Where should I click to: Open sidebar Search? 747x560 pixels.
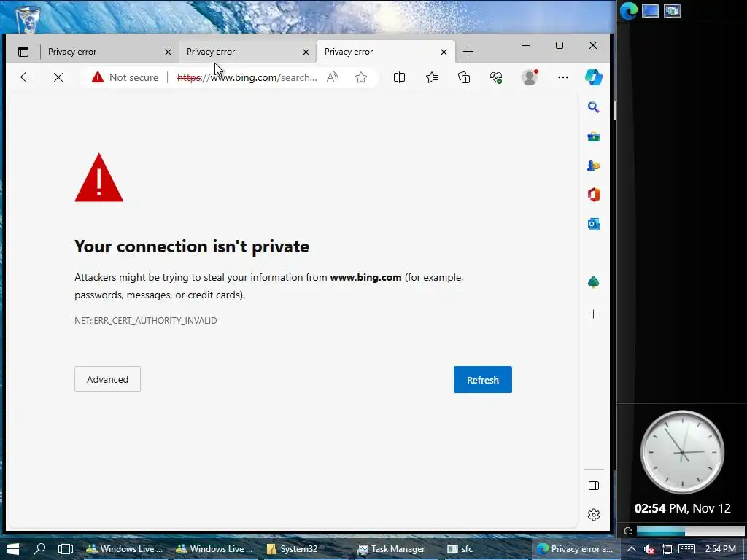pos(593,107)
